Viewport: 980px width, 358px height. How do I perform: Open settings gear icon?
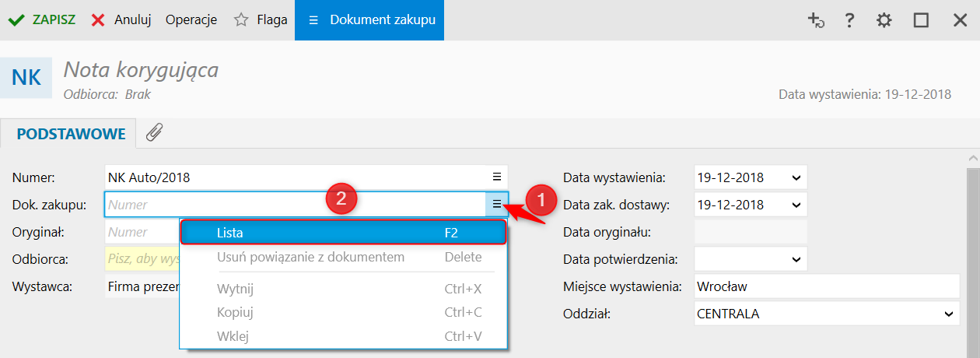tap(884, 20)
